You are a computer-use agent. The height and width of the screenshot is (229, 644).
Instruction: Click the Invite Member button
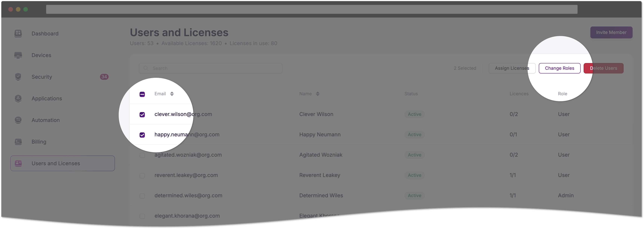point(611,32)
